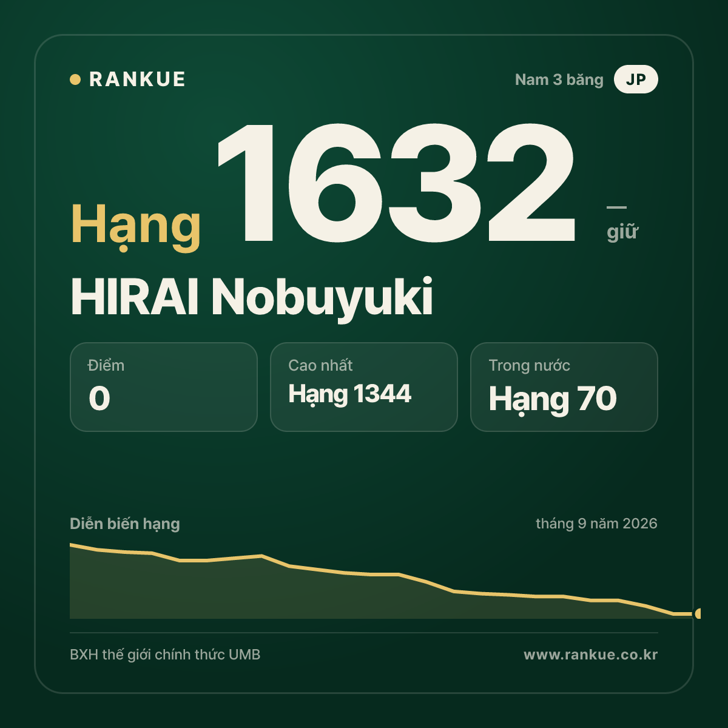The height and width of the screenshot is (728, 728).
Task: Click the RANKUE logo text
Action: pyautogui.click(x=137, y=79)
